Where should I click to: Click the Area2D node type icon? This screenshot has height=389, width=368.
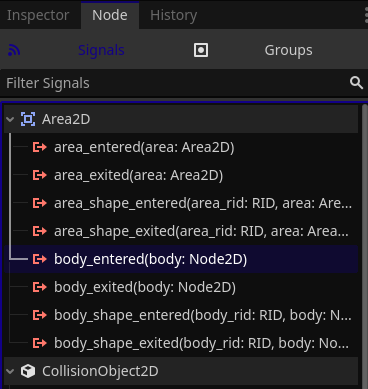pyautogui.click(x=28, y=119)
